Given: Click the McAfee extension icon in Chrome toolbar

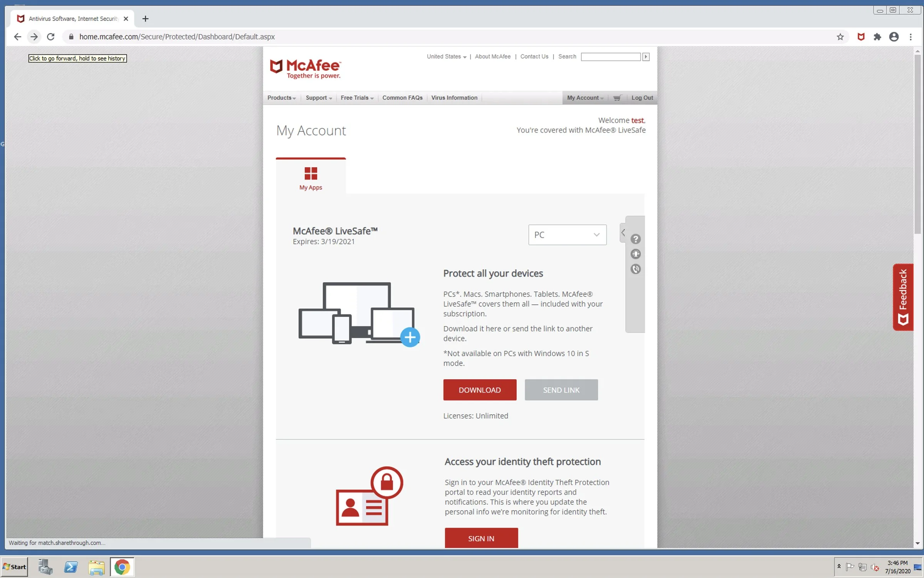Looking at the screenshot, I should click(861, 37).
